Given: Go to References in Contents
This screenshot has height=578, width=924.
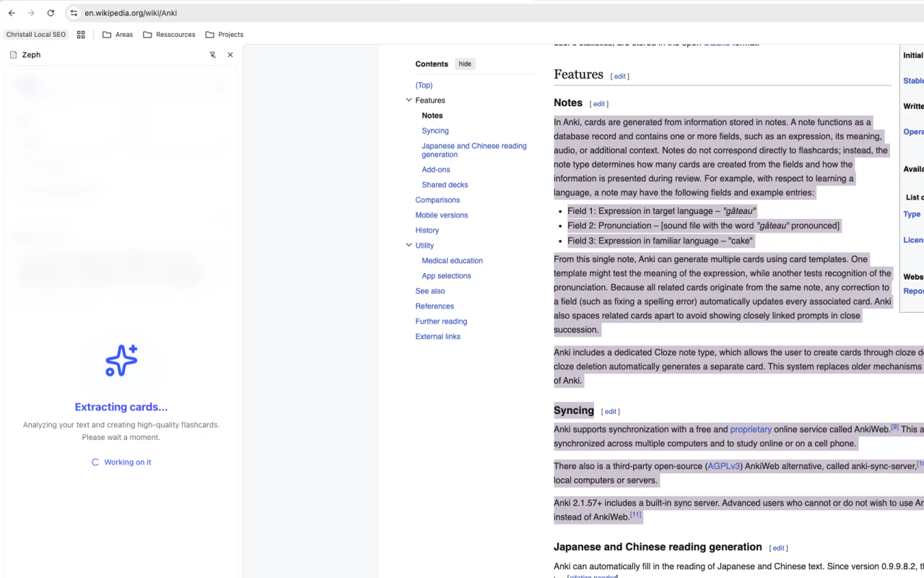Looking at the screenshot, I should point(435,306).
